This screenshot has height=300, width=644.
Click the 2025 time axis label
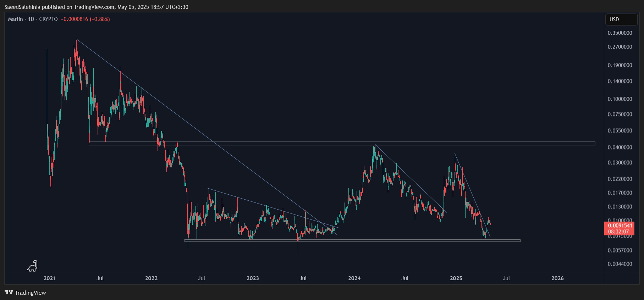pos(456,278)
